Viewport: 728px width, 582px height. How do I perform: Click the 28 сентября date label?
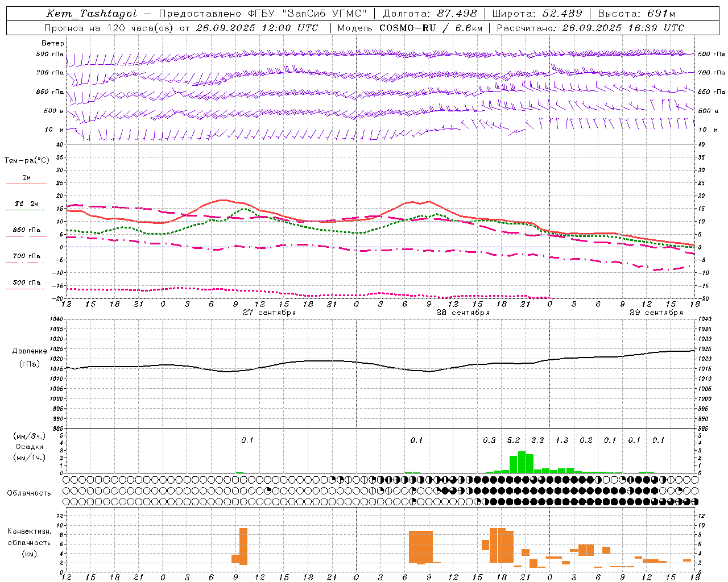click(462, 312)
